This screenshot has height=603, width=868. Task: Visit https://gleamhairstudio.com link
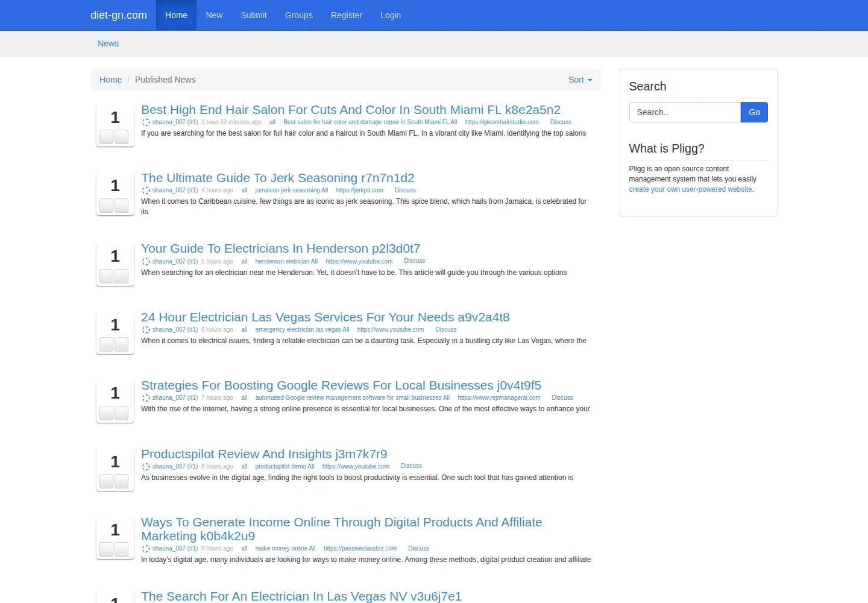pyautogui.click(x=502, y=122)
